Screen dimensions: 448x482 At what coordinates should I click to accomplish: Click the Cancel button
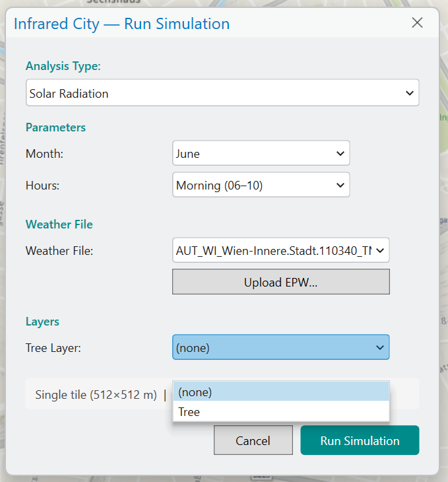[253, 440]
